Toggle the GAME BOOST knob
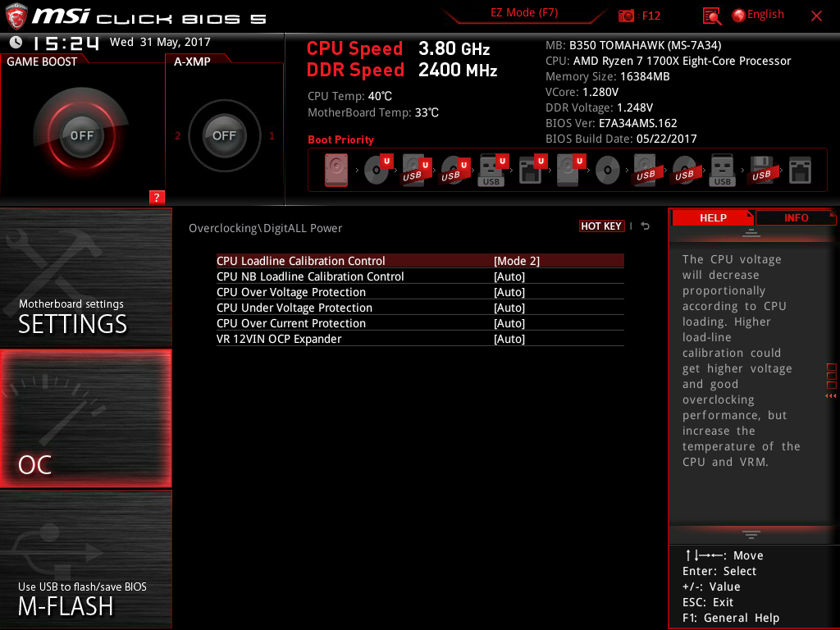The image size is (840, 630). pos(81,135)
